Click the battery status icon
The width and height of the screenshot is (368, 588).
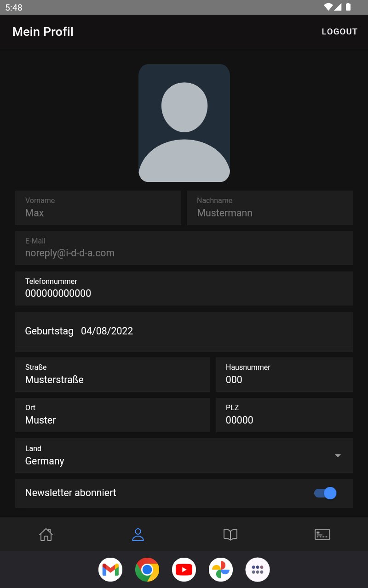348,7
